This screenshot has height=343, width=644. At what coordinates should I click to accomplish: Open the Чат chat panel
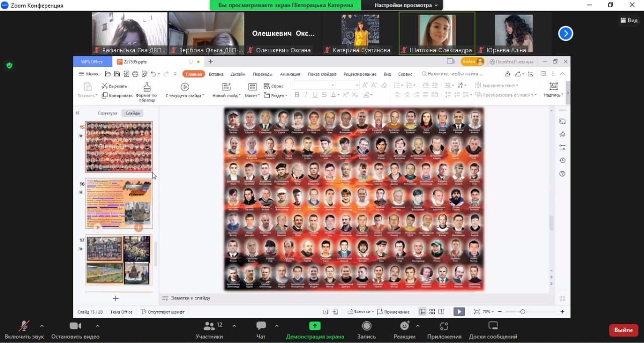[261, 326]
